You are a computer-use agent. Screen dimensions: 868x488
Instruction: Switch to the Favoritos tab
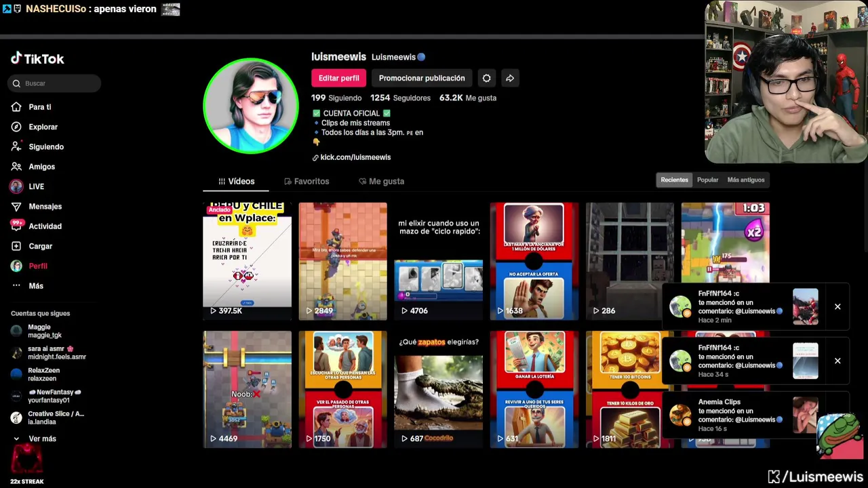click(x=307, y=181)
